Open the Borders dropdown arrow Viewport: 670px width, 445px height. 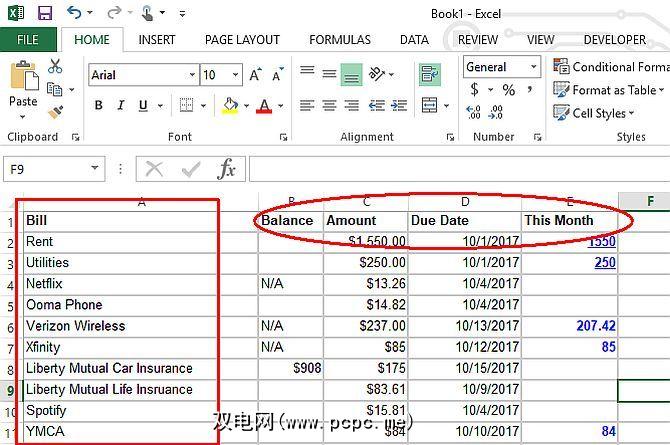[203, 105]
